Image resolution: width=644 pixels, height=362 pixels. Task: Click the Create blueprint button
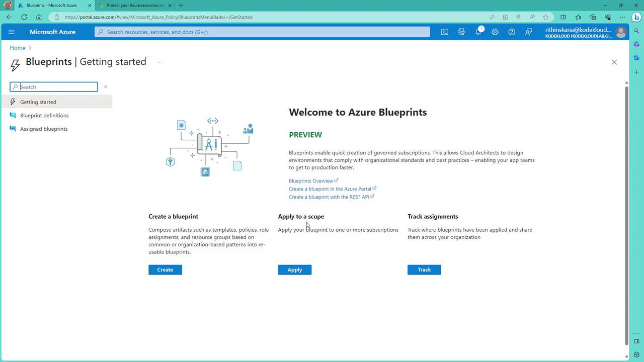pyautogui.click(x=165, y=270)
